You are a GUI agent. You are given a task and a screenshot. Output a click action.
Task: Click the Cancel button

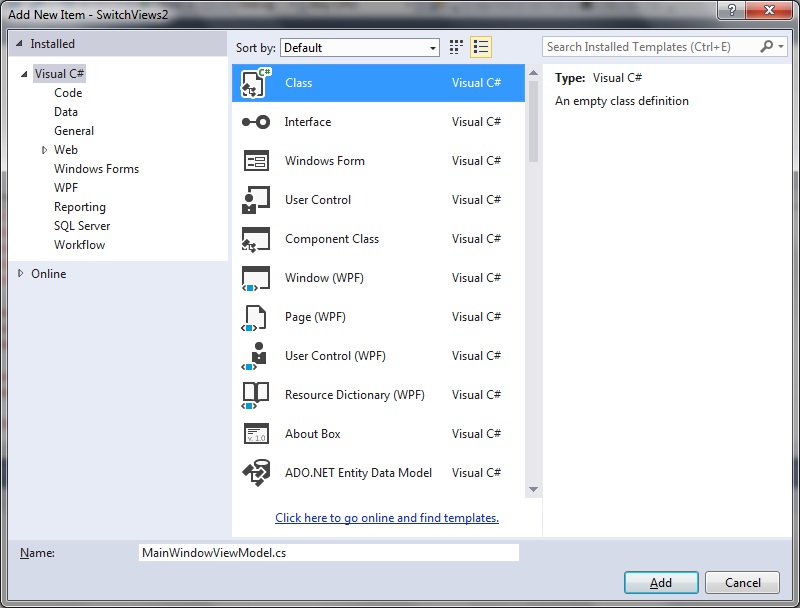[x=742, y=582]
